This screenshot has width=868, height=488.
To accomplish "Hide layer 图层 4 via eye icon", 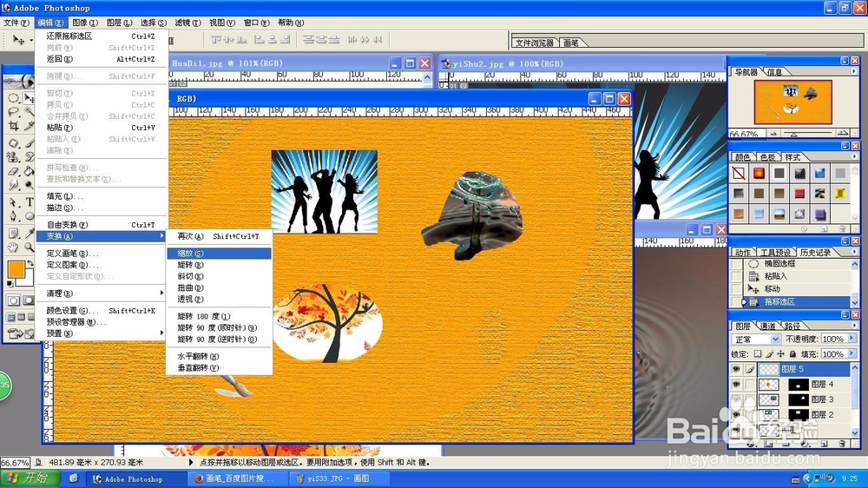I will [x=736, y=384].
